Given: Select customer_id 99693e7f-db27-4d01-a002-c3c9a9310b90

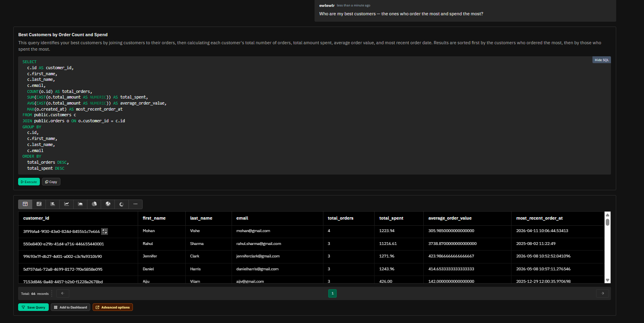Looking at the screenshot, I should click(62, 257).
